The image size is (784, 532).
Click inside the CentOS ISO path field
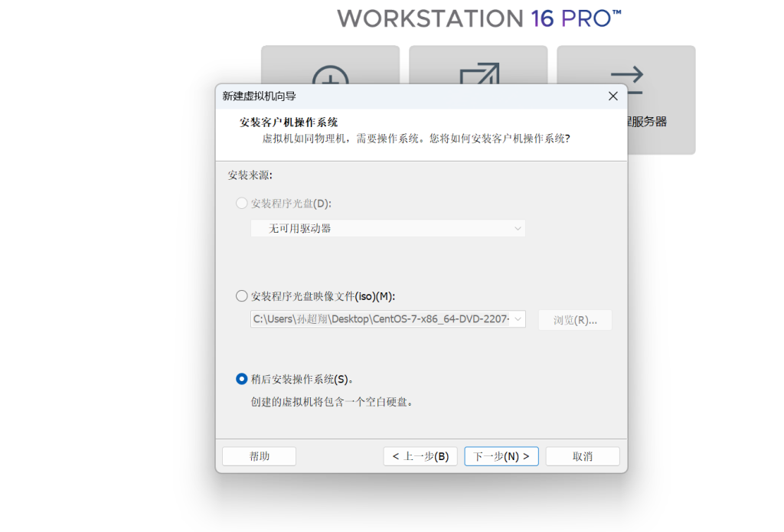click(x=381, y=319)
